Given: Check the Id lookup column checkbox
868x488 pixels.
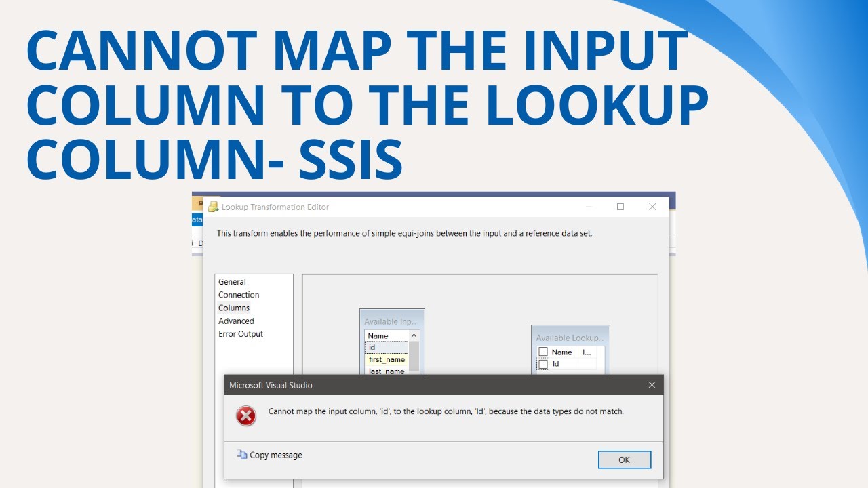Looking at the screenshot, I should click(543, 364).
